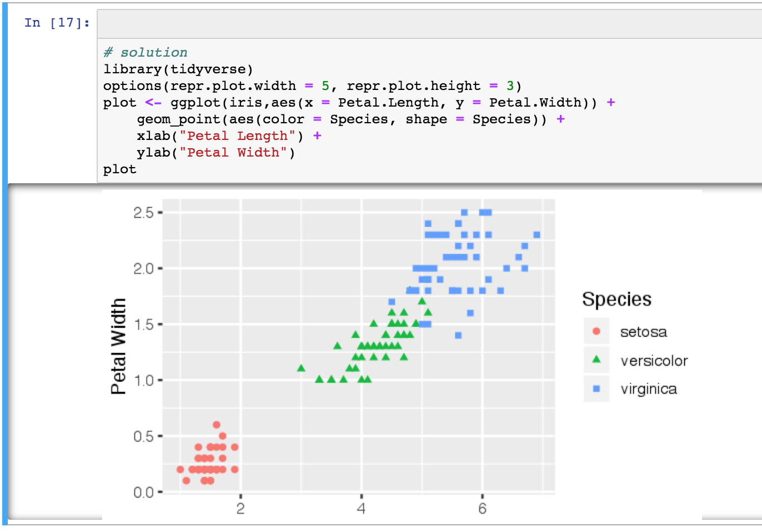
Task: Click the 2.5 tick label on y-axis
Action: (x=143, y=213)
